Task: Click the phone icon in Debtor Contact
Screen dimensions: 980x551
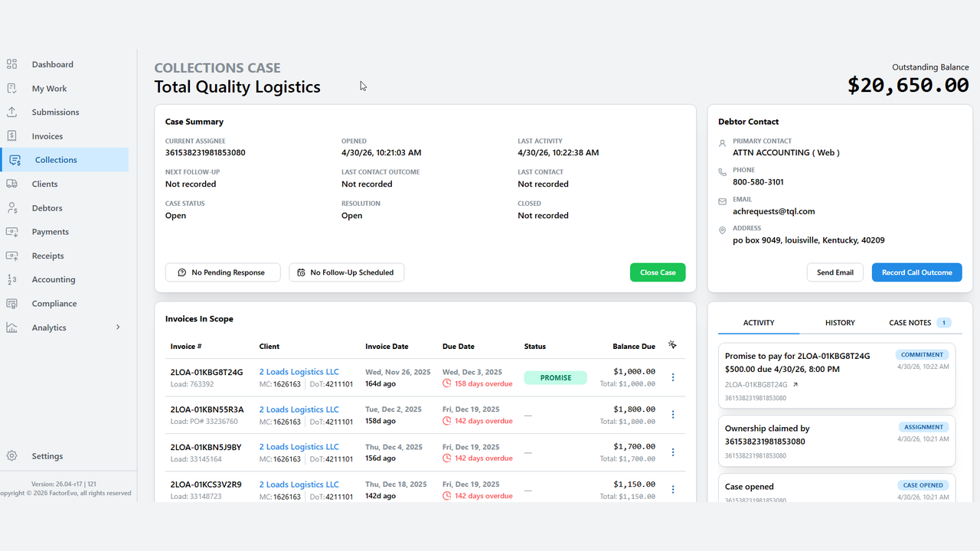Action: tap(723, 173)
